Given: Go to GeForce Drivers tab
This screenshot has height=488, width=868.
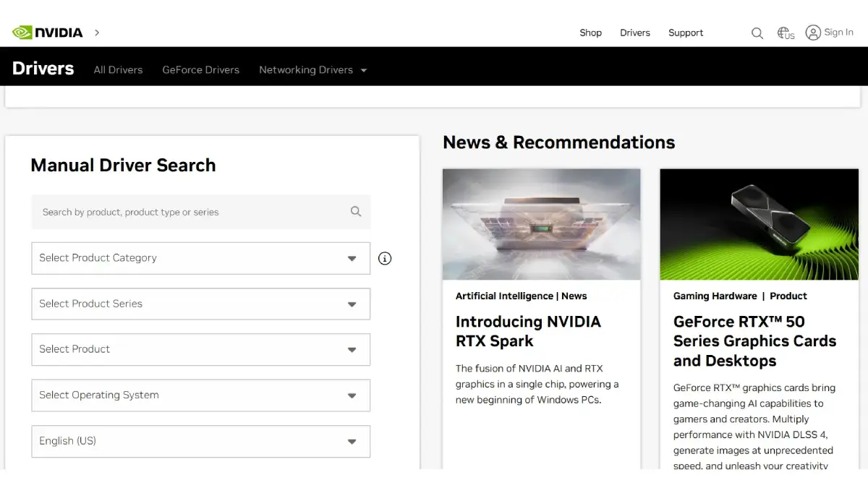Looking at the screenshot, I should pos(200,70).
